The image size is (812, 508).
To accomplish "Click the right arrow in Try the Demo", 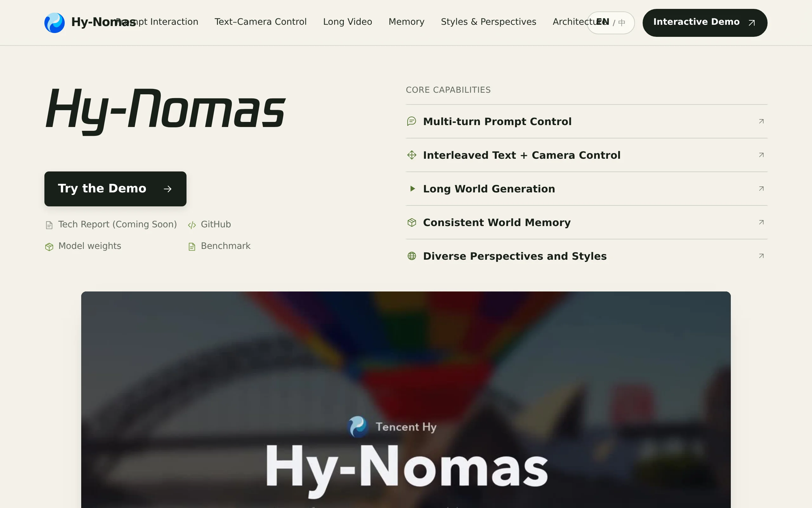I will point(167,189).
